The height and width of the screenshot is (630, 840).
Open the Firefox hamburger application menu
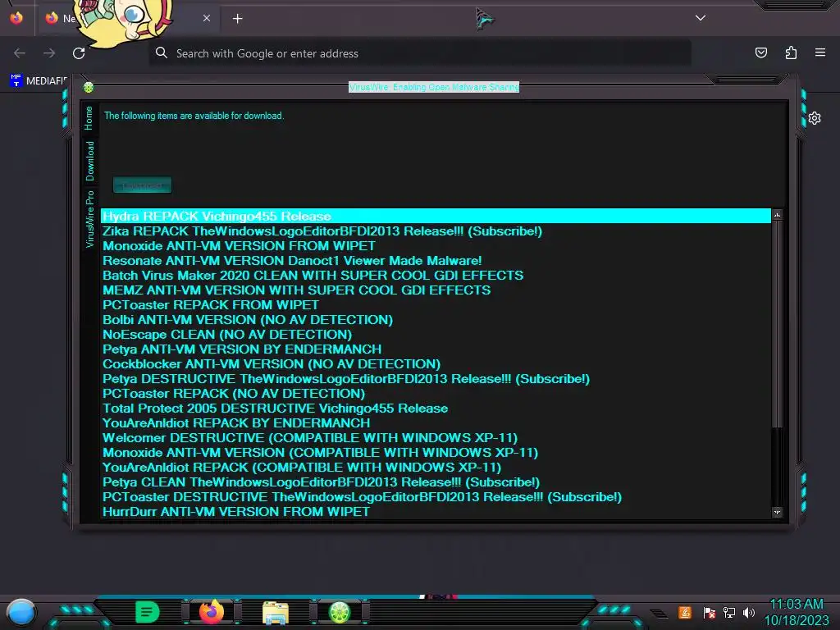(x=820, y=52)
